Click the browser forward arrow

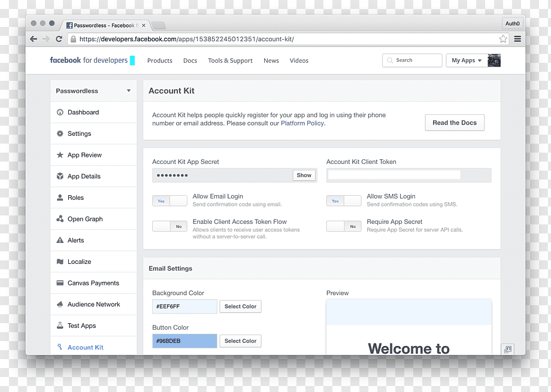coord(46,39)
